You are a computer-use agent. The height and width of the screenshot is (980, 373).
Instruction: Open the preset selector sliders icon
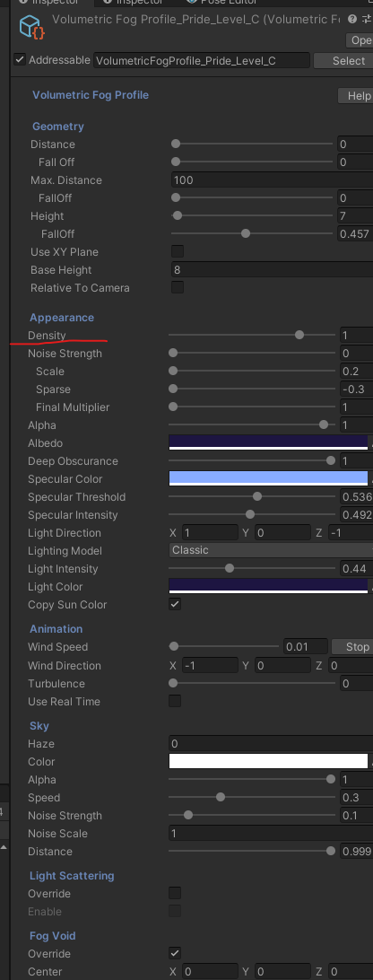pyautogui.click(x=367, y=20)
